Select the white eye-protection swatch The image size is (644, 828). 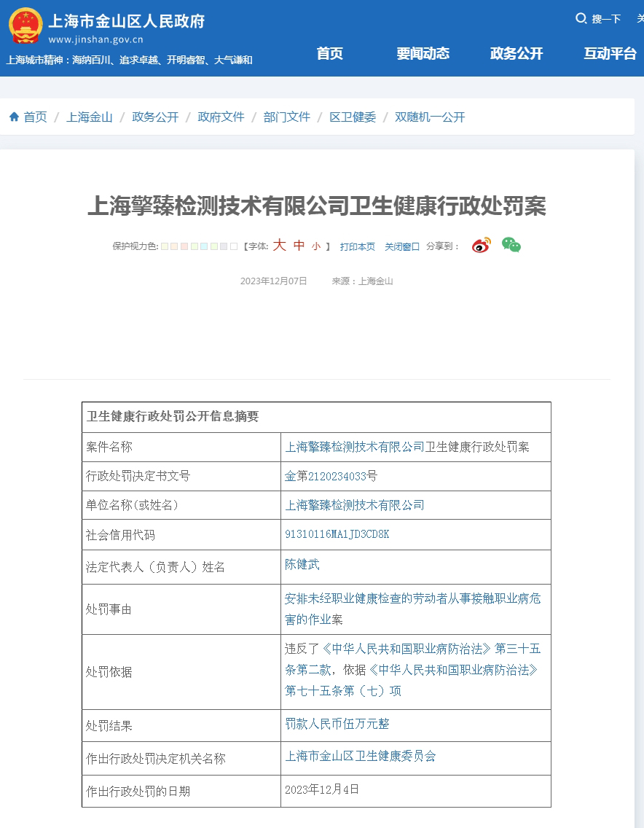coord(234,246)
